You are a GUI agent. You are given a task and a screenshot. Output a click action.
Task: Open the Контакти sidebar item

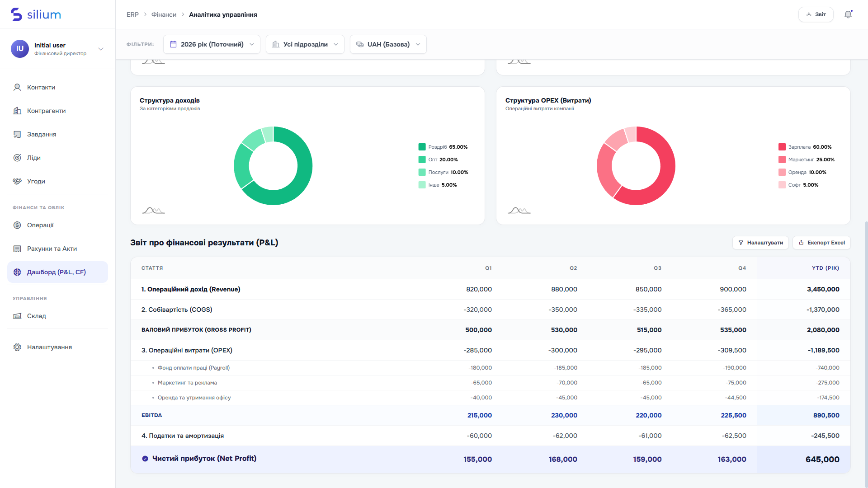click(57, 87)
